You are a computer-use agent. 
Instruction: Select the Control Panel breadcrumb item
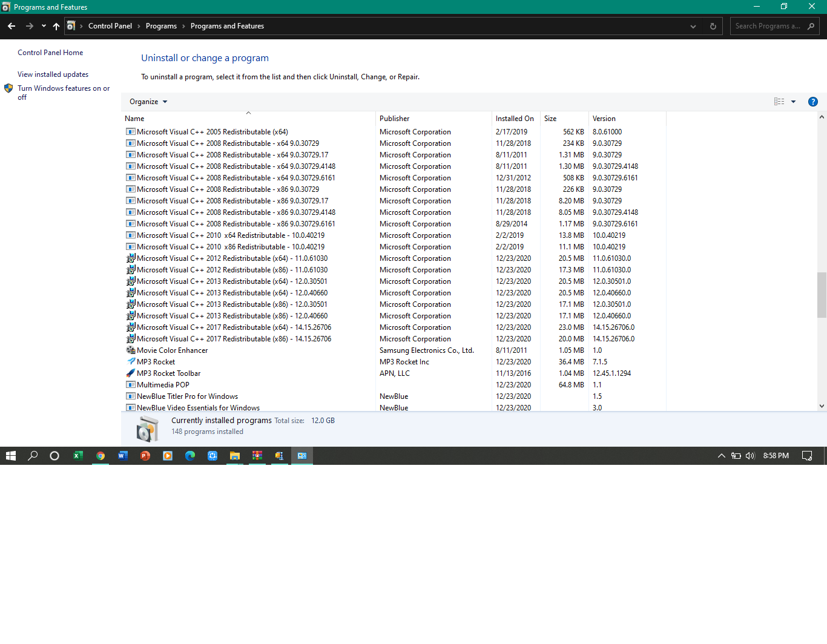point(110,26)
